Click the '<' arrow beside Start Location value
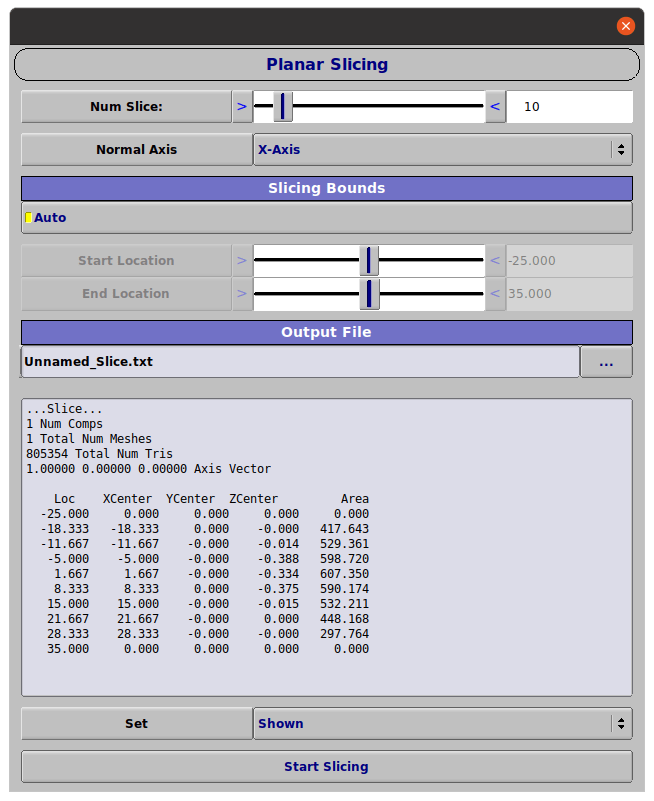The height and width of the screenshot is (801, 654). click(495, 261)
